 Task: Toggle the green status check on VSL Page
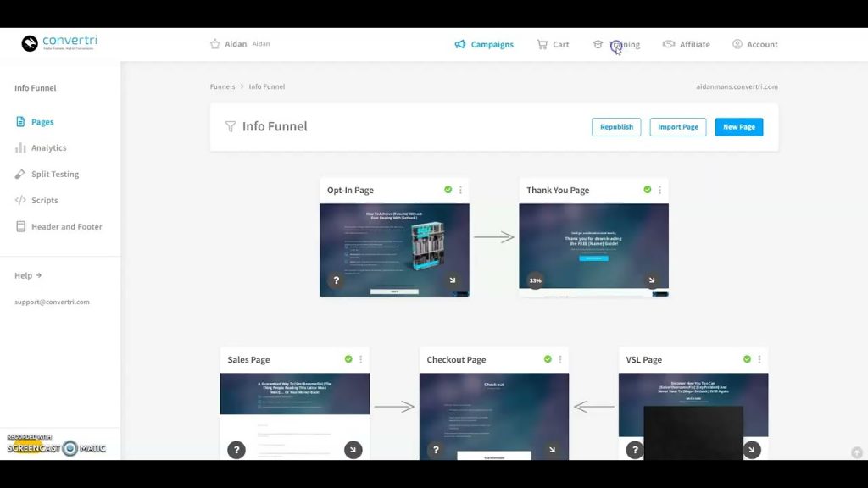747,359
